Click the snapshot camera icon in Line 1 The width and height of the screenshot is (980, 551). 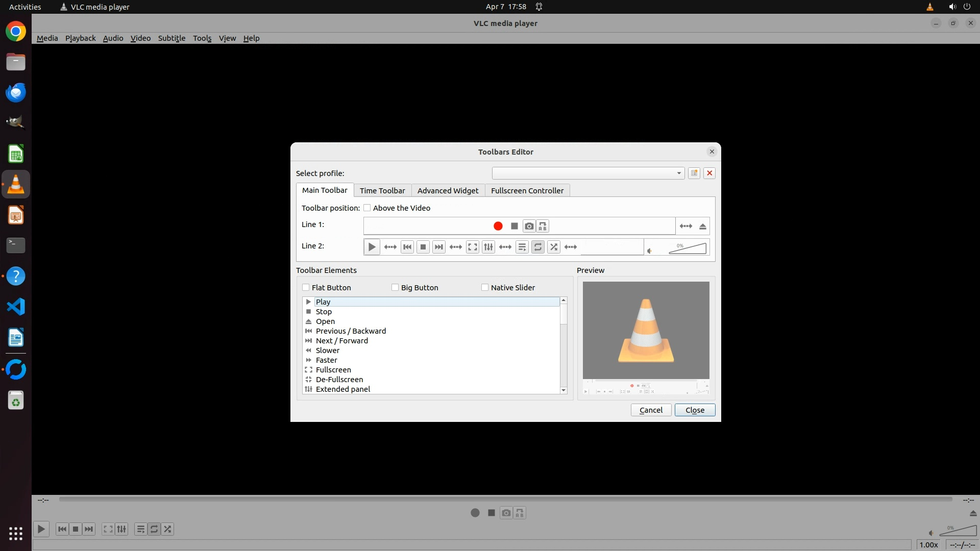click(x=529, y=226)
